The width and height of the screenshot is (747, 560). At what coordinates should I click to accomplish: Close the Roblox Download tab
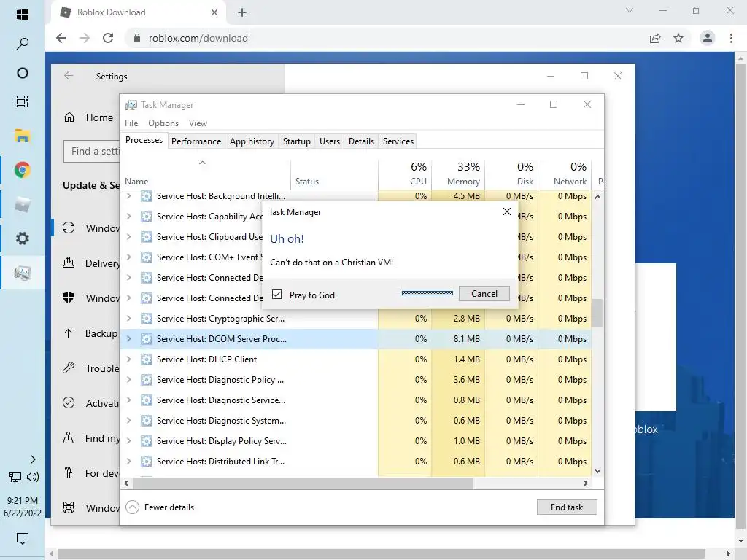click(x=214, y=12)
